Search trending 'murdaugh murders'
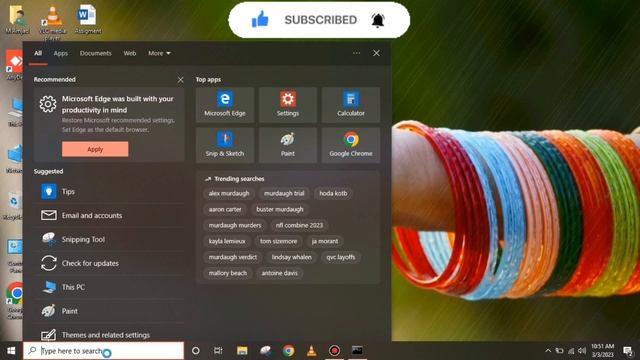This screenshot has height=360, width=640. tap(235, 225)
